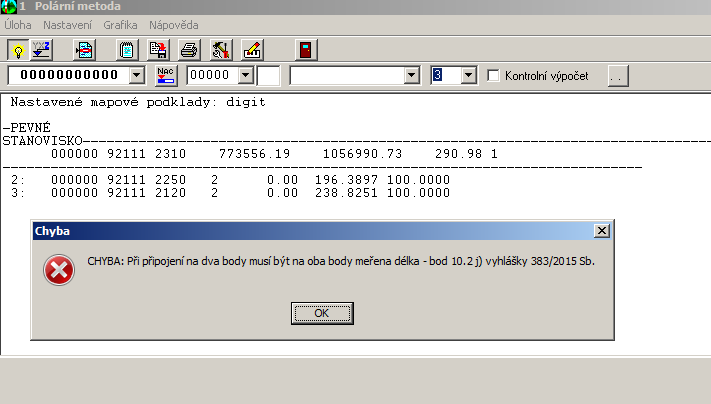Open the notepad protocol icon
Viewport: 711px width, 404px height.
pyautogui.click(x=127, y=49)
